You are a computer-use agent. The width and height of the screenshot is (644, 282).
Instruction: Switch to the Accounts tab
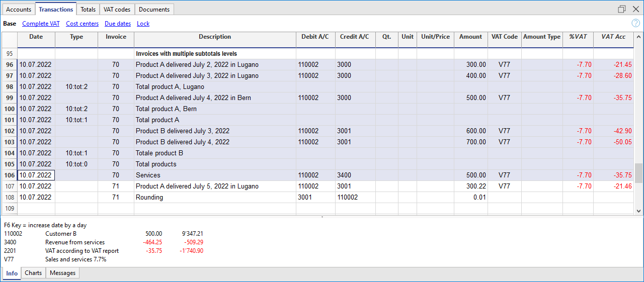(19, 9)
